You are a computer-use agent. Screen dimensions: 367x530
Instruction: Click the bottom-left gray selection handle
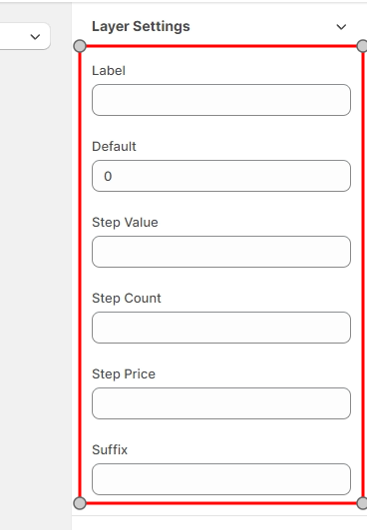coord(80,503)
